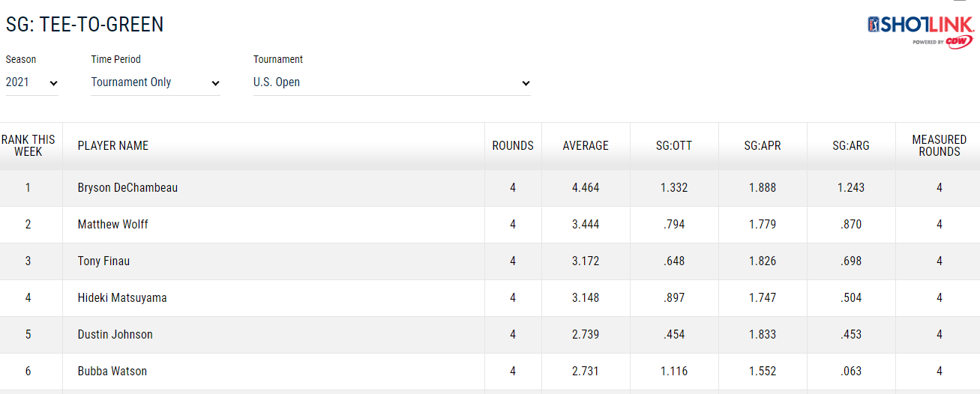This screenshot has width=980, height=394.
Task: Click the SG:ARG column header
Action: click(851, 145)
